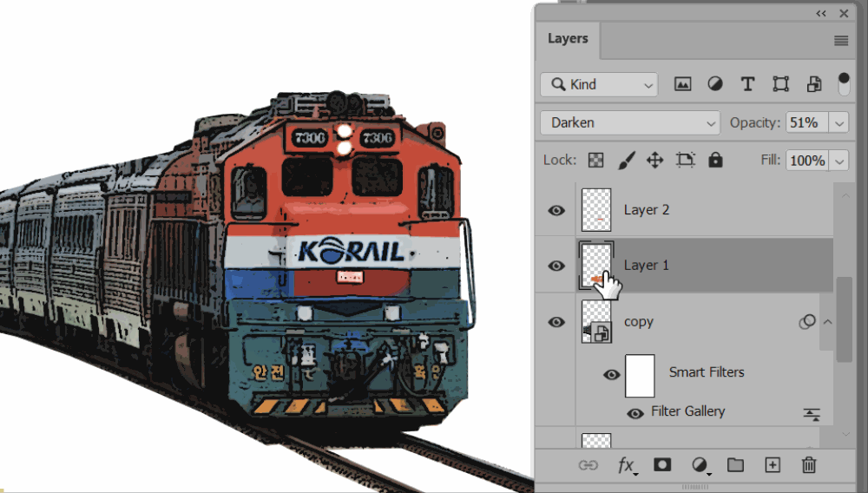This screenshot has height=493, width=868.
Task: Click the Fill 100% value field
Action: [x=806, y=161]
